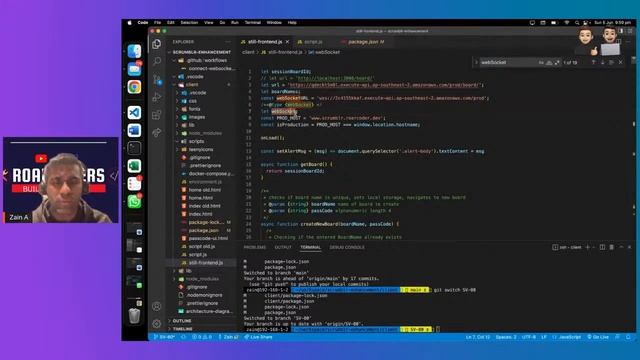Image resolution: width=640 pixels, height=360 pixels.
Task: Go to the previous match in the find widget
Action: pyautogui.click(x=593, y=62)
